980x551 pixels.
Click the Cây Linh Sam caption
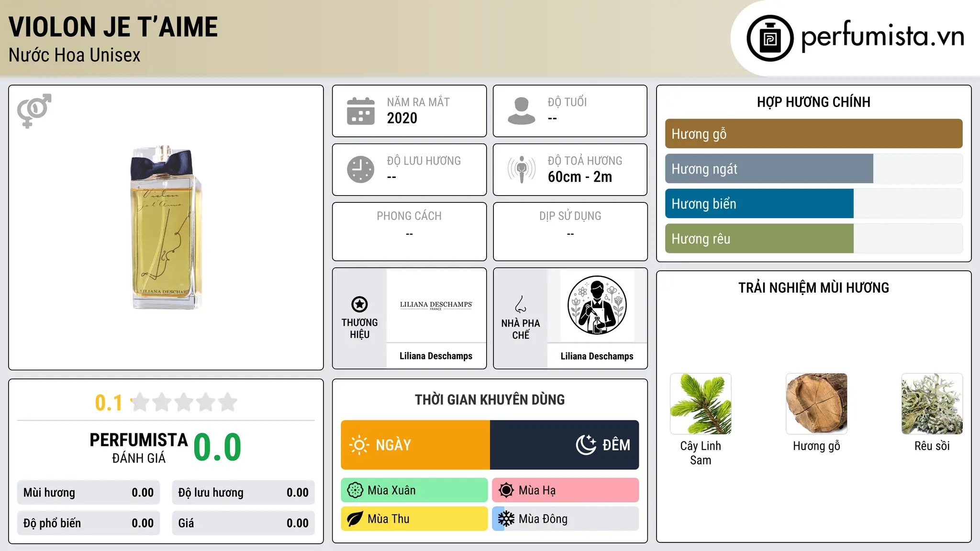click(701, 453)
